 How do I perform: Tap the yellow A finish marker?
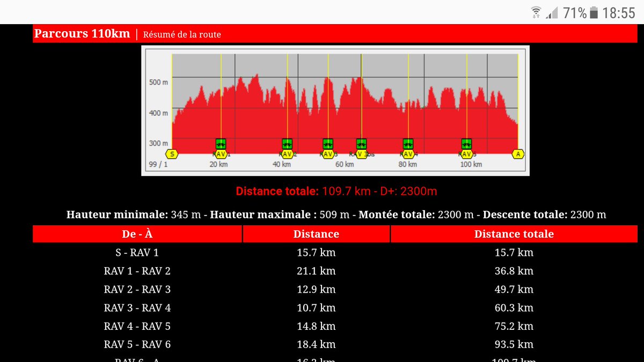point(518,154)
